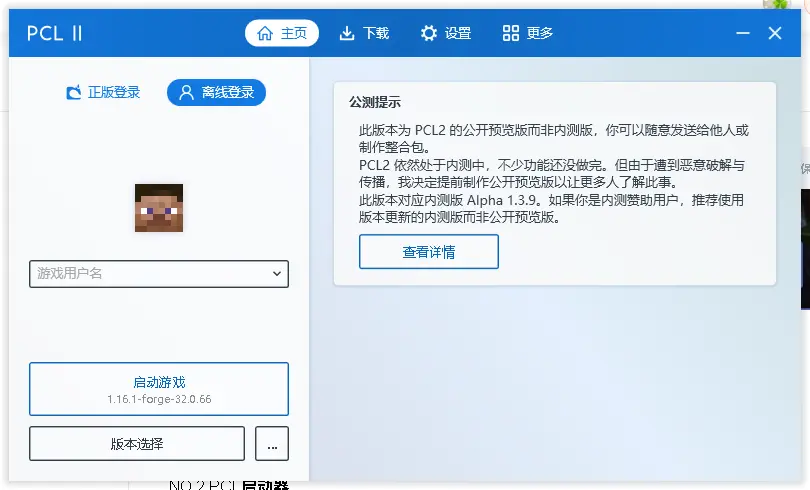Viewport: 810px width, 490px height.
Task: Select 正版登录 official login mode
Action: (103, 92)
